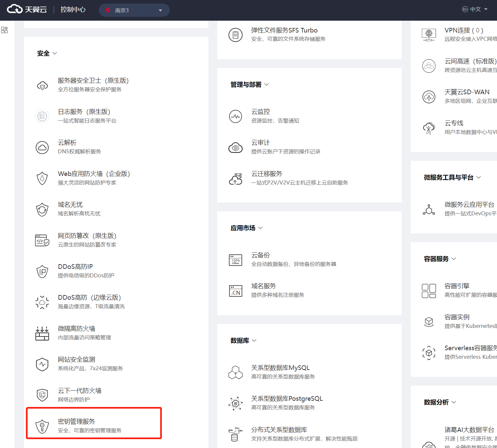Click the DDoS高防IP shield icon
The image size is (497, 448).
[x=42, y=271]
